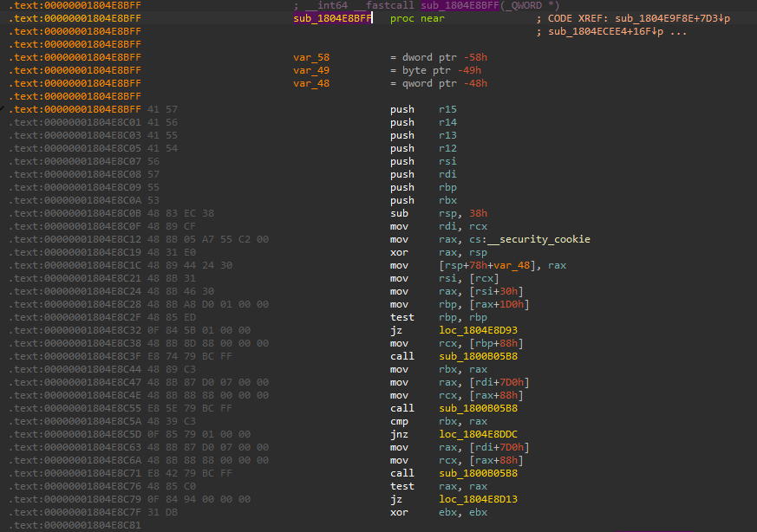The width and height of the screenshot is (757, 532).
Task: Follow the CODE XREF sub_1804E9F8E+7D3 reference
Action: [x=673, y=18]
